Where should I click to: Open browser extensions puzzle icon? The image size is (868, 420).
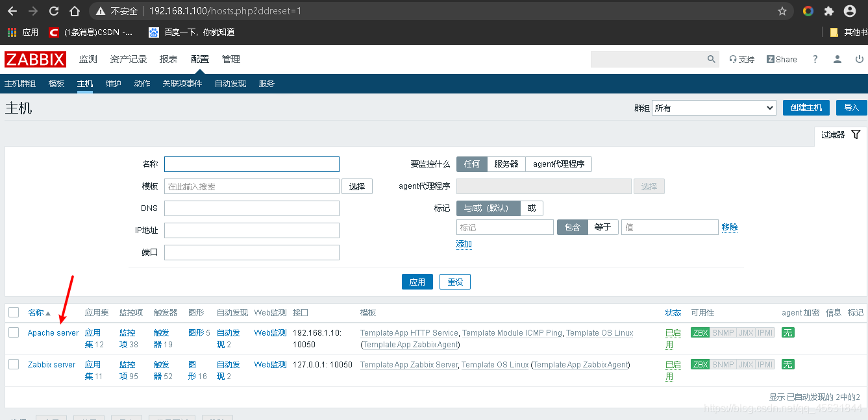tap(829, 11)
